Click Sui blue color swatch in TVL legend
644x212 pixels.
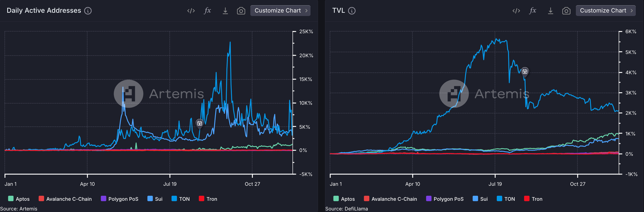point(475,198)
